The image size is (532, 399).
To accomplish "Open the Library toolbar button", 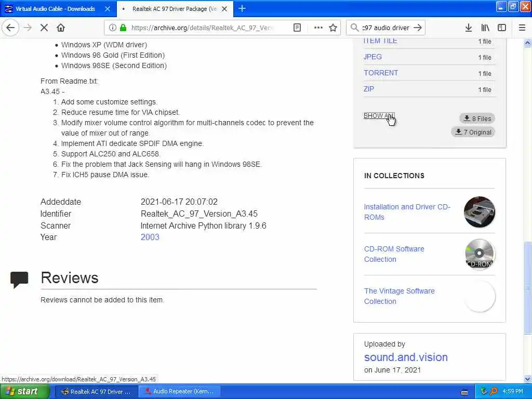I will pyautogui.click(x=485, y=28).
